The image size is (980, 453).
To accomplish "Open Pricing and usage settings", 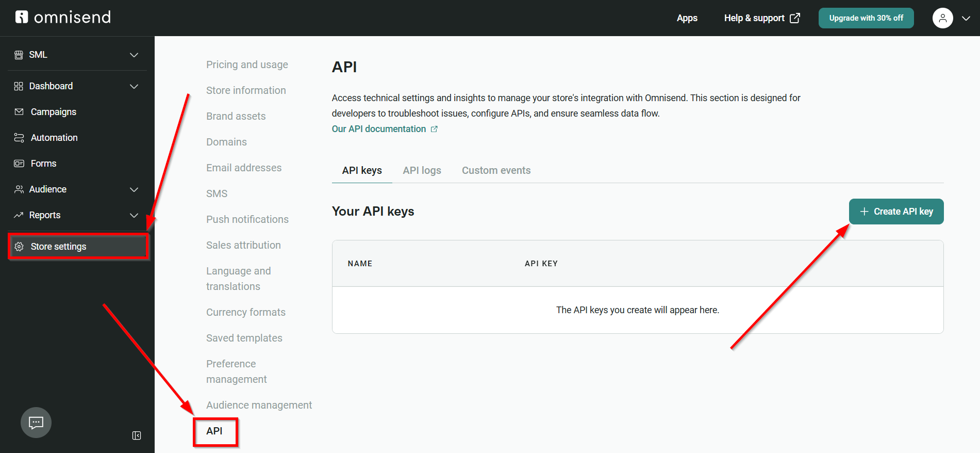I will click(247, 64).
